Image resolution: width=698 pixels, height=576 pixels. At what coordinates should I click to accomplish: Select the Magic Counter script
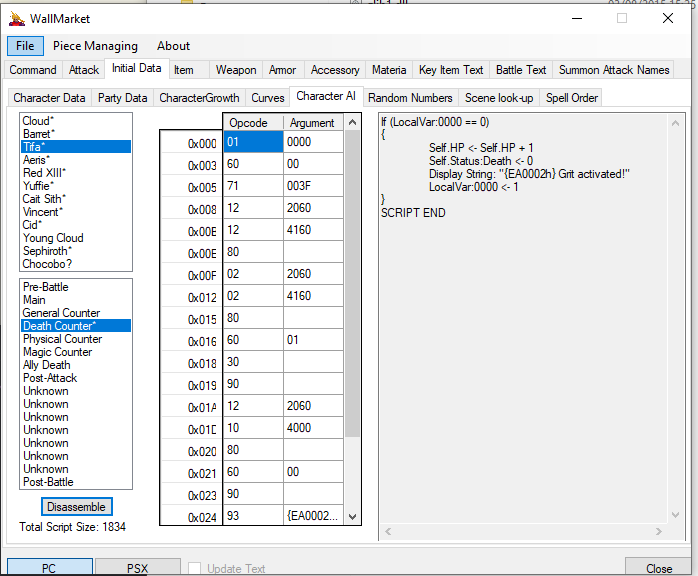pyautogui.click(x=76, y=352)
